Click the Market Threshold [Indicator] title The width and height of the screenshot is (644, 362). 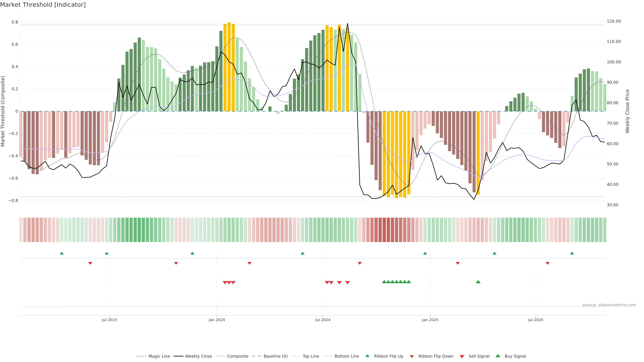(x=43, y=5)
